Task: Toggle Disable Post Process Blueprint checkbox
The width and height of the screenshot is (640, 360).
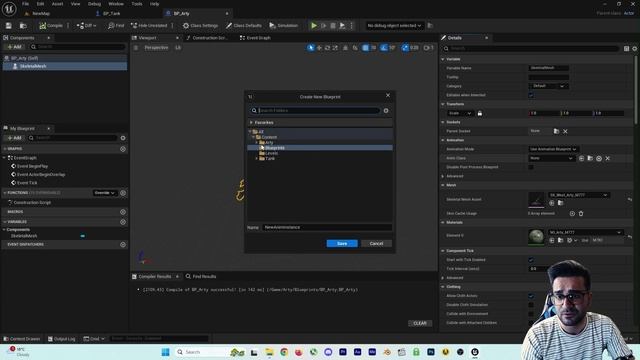Action: (531, 167)
